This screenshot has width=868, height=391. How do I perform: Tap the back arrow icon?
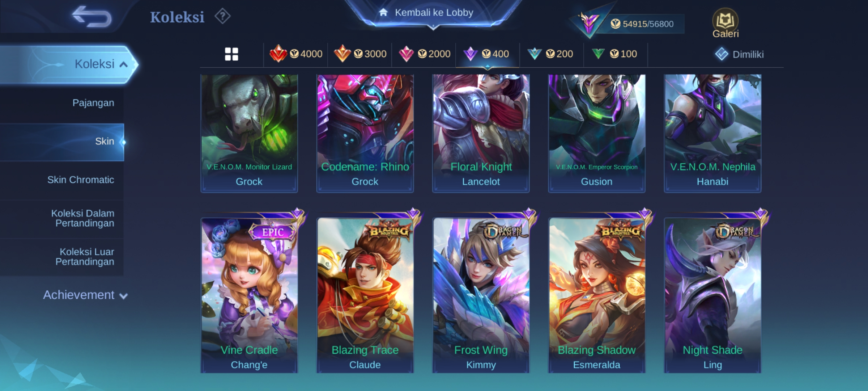click(x=92, y=17)
